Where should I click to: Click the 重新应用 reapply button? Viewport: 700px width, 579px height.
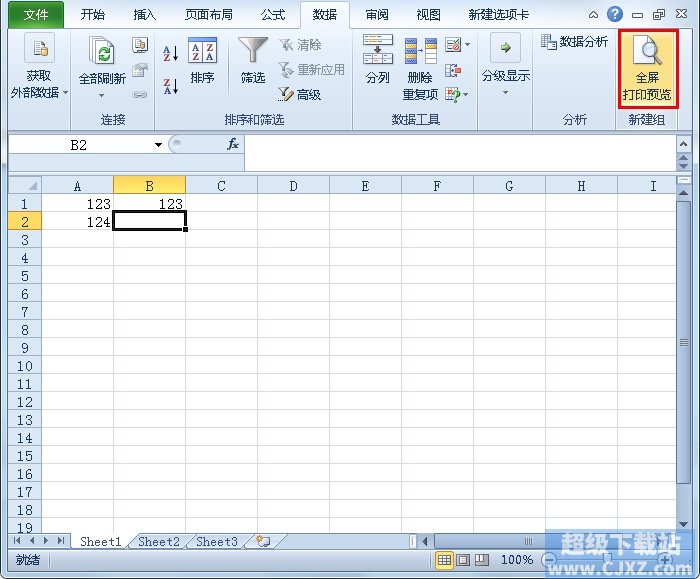(312, 70)
